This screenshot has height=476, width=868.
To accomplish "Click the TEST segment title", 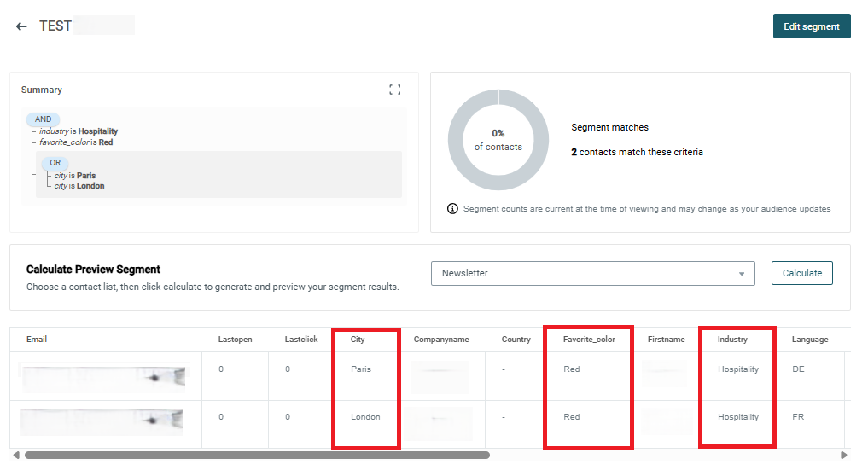I will coord(55,26).
